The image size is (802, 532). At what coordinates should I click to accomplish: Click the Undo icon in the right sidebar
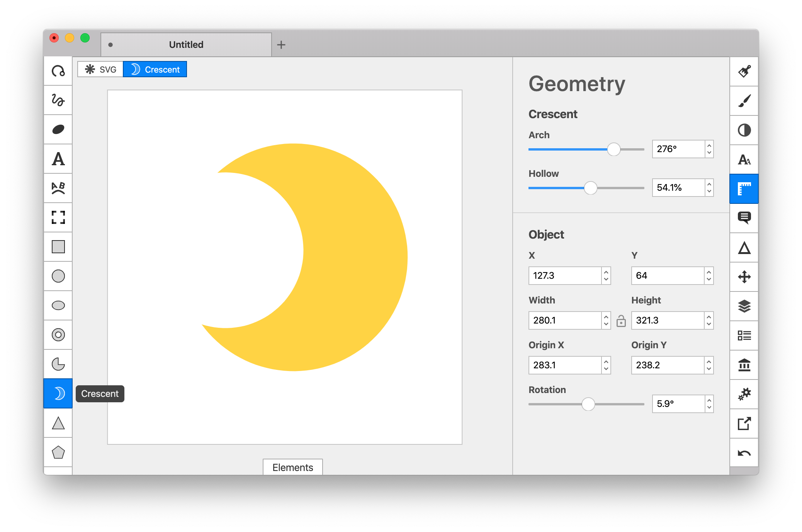coord(744,452)
